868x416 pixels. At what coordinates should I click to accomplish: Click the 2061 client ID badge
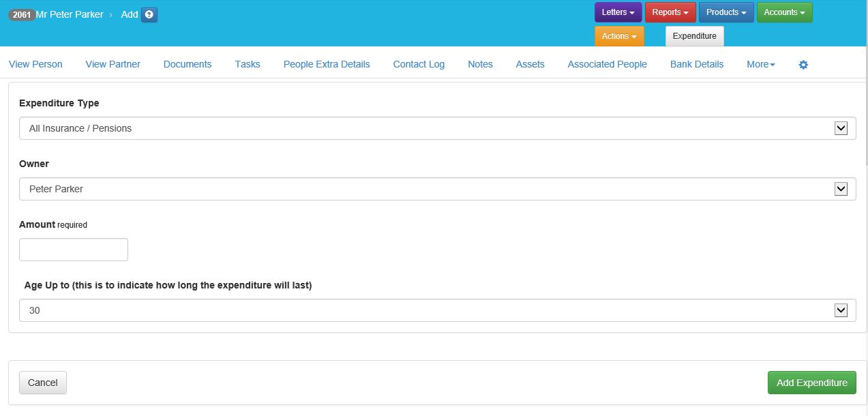22,14
